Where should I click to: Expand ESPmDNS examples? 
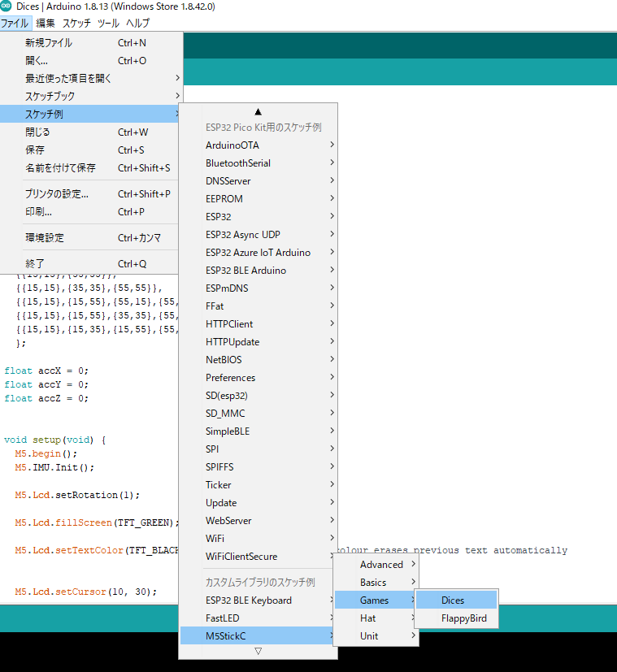tap(259, 288)
